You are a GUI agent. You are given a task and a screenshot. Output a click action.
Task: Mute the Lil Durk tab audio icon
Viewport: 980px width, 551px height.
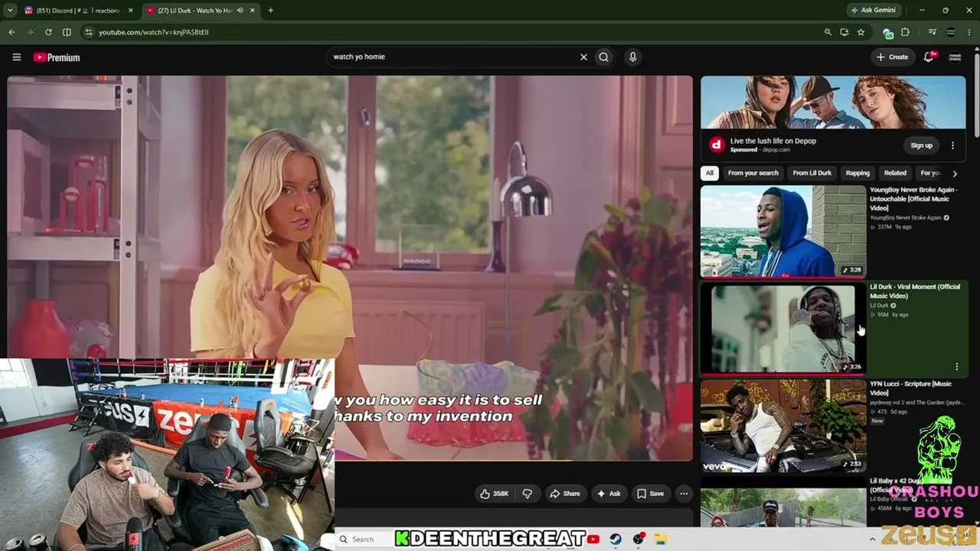pyautogui.click(x=240, y=11)
